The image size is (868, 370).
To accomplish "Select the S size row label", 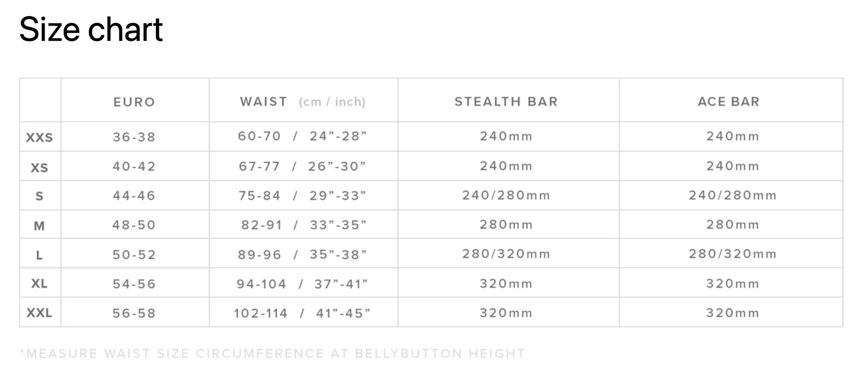I will point(39,196).
